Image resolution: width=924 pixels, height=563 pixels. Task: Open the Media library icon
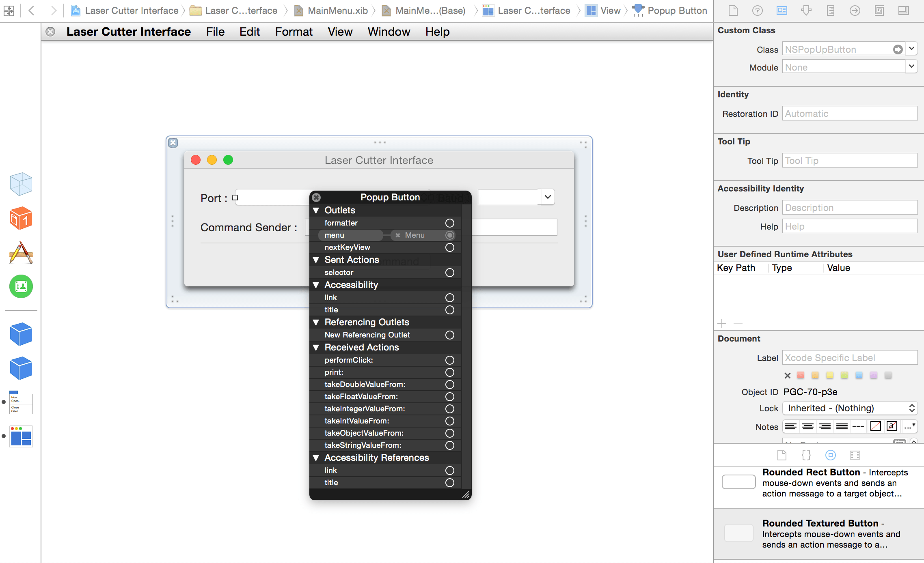click(855, 455)
